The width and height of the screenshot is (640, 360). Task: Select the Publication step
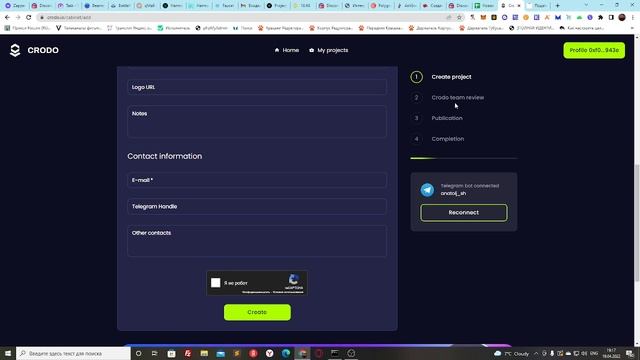pyautogui.click(x=437, y=118)
